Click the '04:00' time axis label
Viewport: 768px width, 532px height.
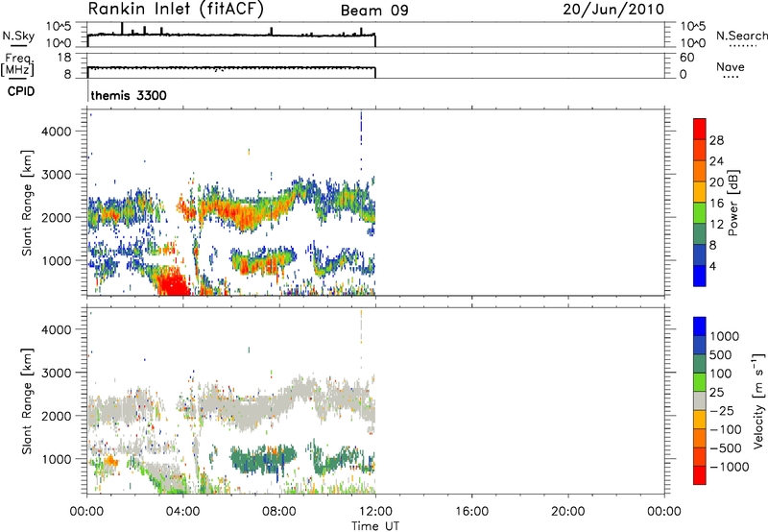182,512
